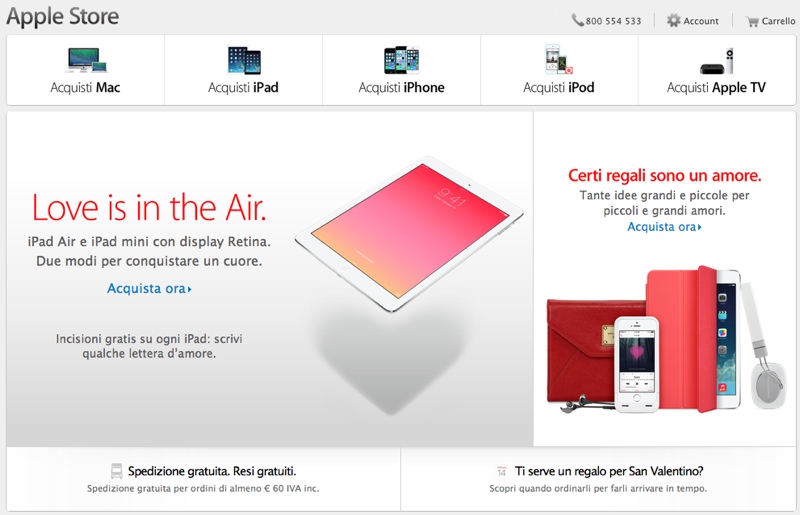Viewport: 800px width, 515px height.
Task: Click the calendar icon for San Valentino
Action: pyautogui.click(x=502, y=471)
